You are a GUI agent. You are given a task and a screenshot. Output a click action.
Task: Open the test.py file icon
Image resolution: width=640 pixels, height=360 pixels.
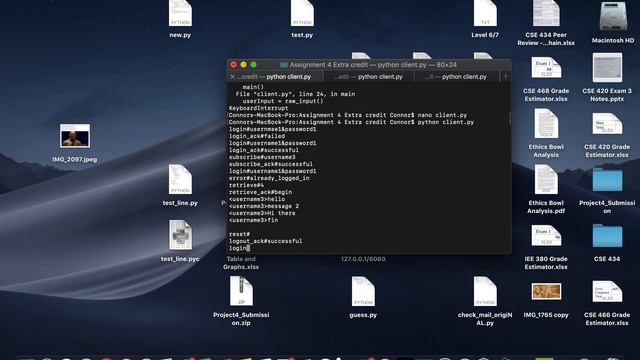[302, 13]
